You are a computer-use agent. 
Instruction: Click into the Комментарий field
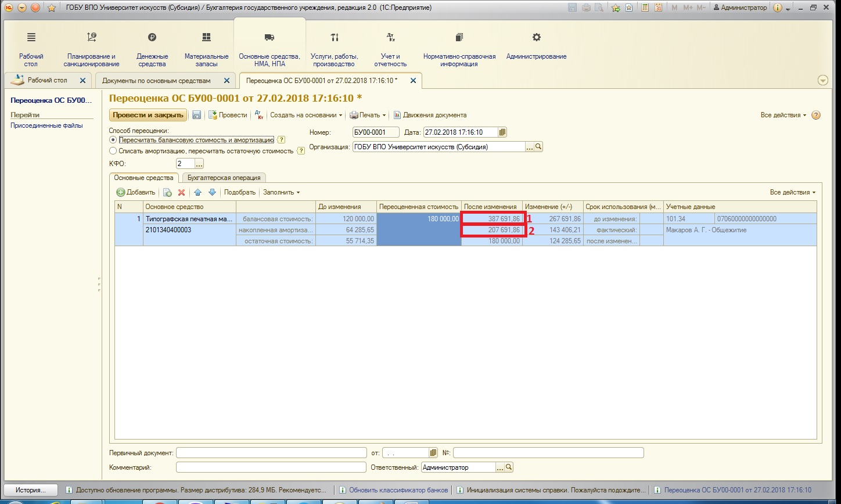271,467
